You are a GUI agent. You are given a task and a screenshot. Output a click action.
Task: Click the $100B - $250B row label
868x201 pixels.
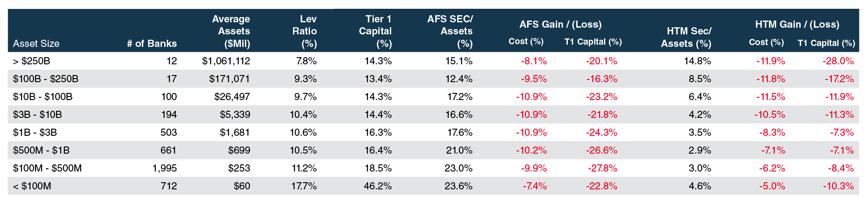[x=45, y=79]
